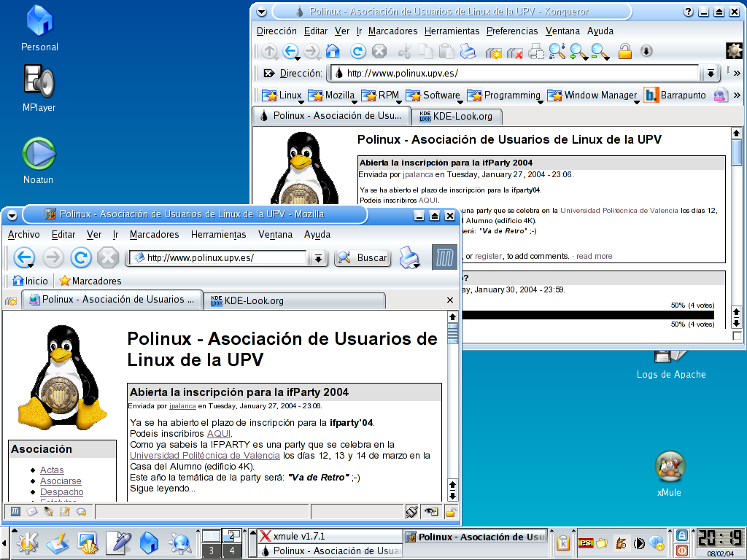Switch to virtual desktop 2 in pager
This screenshot has width=747, height=560.
pyautogui.click(x=232, y=536)
